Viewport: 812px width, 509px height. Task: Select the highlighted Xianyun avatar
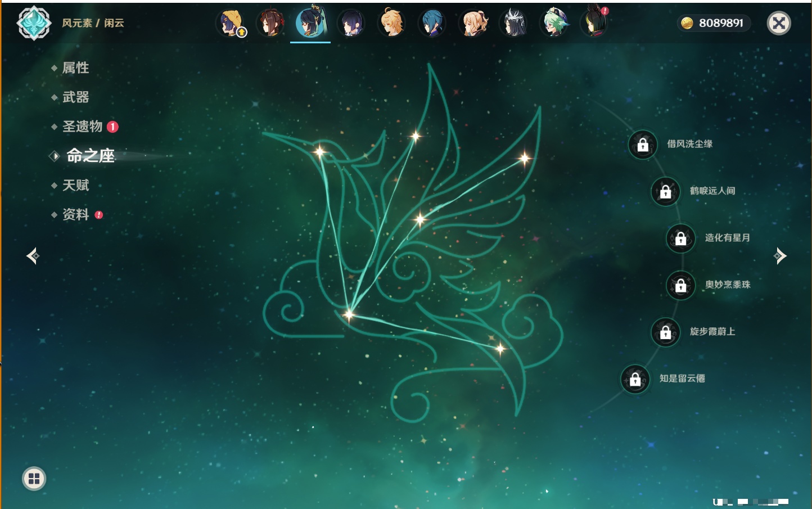[x=310, y=22]
